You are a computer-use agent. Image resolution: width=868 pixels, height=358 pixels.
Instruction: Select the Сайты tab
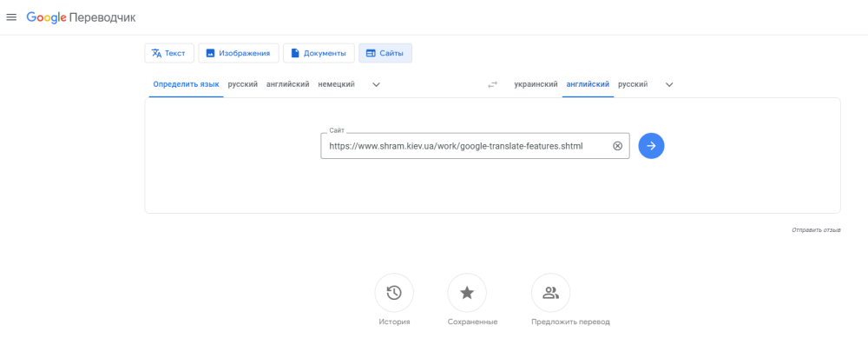point(385,53)
